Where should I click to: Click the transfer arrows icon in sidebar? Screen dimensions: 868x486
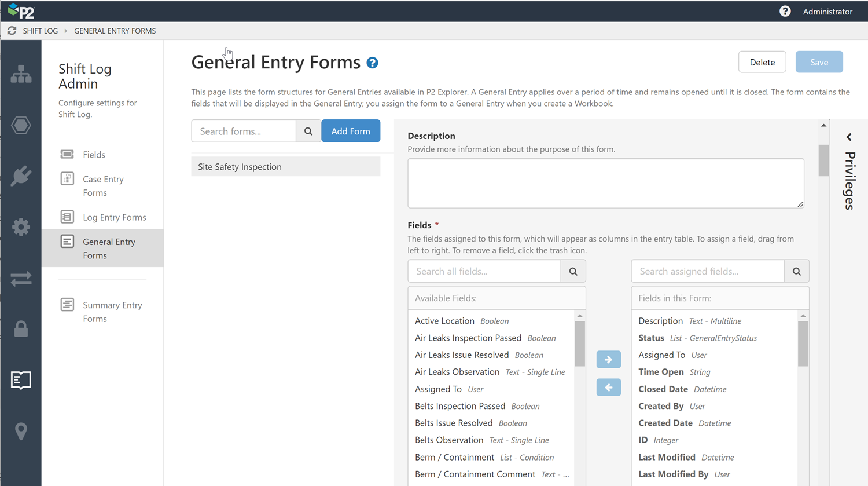coord(21,279)
